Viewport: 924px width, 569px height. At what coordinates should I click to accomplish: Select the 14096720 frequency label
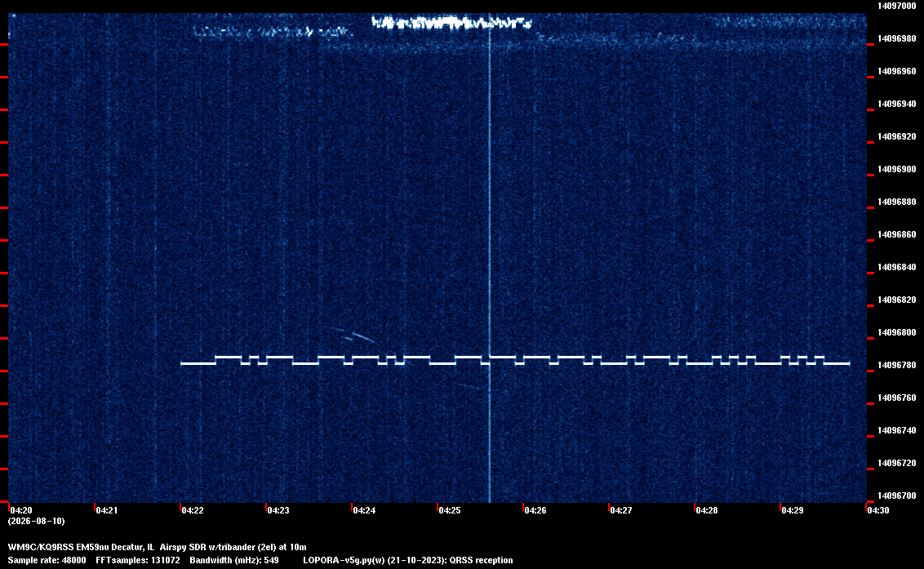tap(897, 464)
